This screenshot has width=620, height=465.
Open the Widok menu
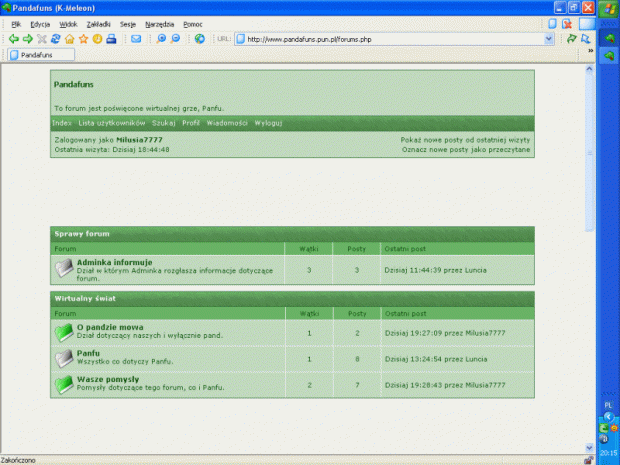[68, 23]
